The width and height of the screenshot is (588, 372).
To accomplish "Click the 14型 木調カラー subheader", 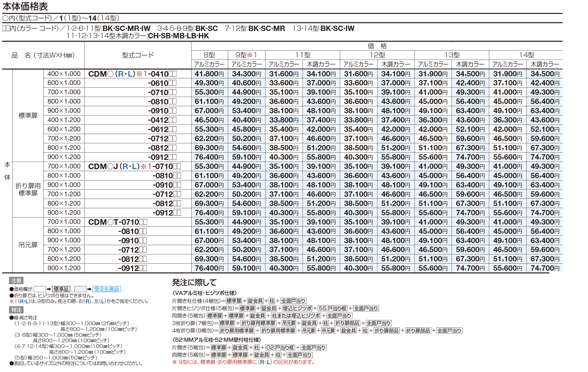I will pos(545,64).
